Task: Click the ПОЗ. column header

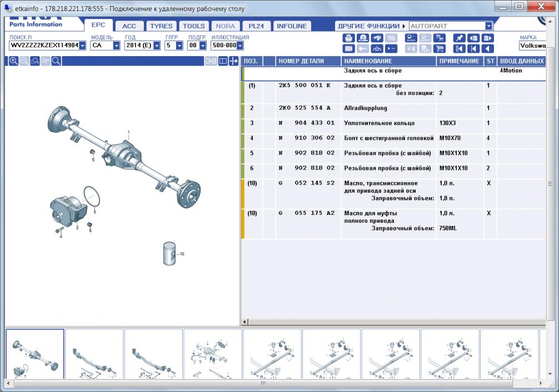Action: coord(252,61)
